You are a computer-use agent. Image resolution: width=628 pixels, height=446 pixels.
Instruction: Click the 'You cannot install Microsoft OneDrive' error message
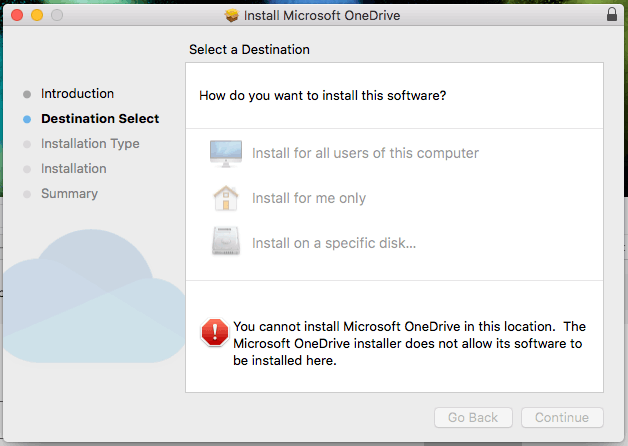click(x=409, y=344)
